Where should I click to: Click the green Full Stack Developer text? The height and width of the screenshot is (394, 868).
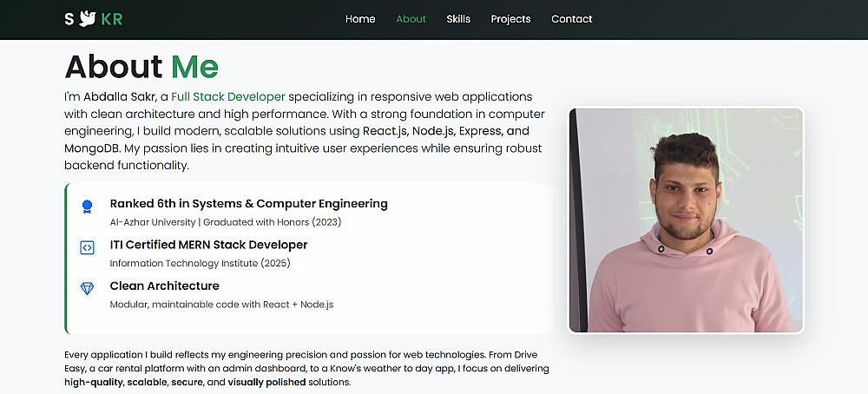point(228,96)
